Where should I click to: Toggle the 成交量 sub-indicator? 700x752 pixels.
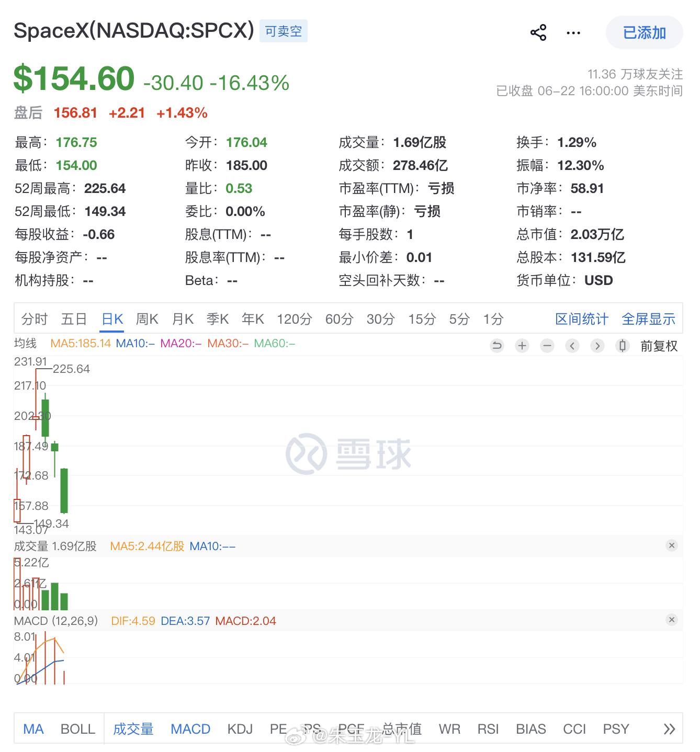pyautogui.click(x=133, y=729)
